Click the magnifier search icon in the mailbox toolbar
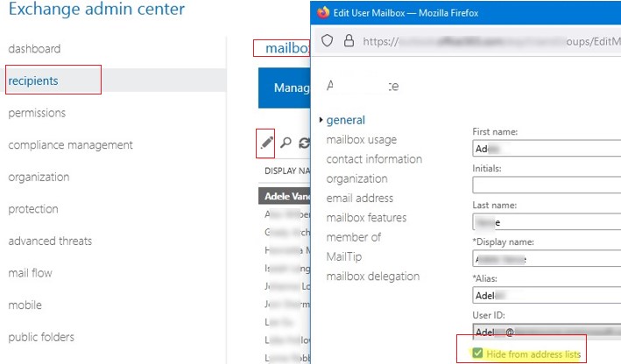621x364 pixels. (286, 143)
